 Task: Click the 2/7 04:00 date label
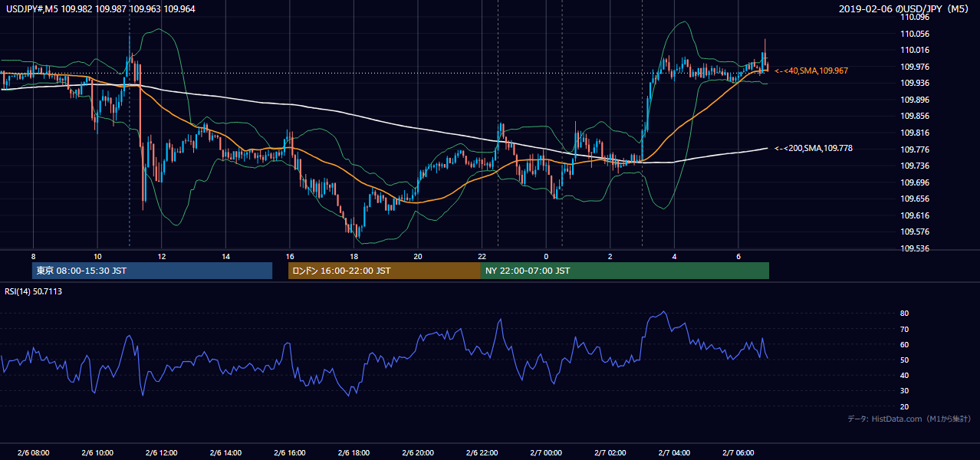[674, 452]
